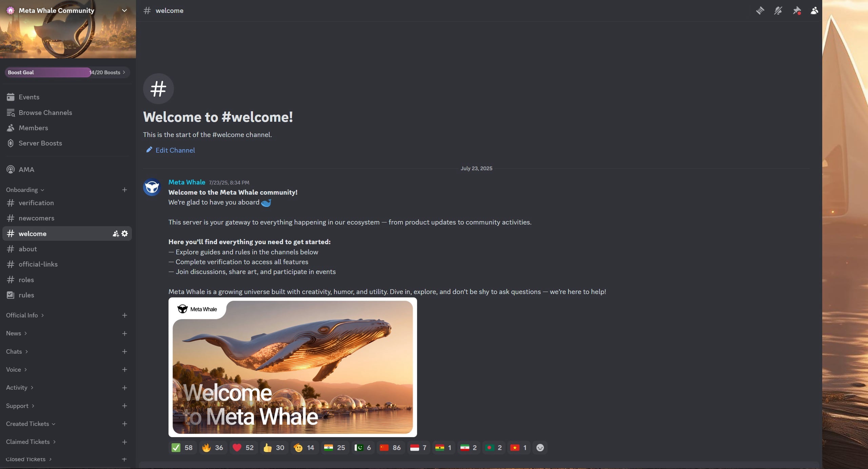Collapse the Onboarding category
This screenshot has height=469, width=868.
point(25,190)
